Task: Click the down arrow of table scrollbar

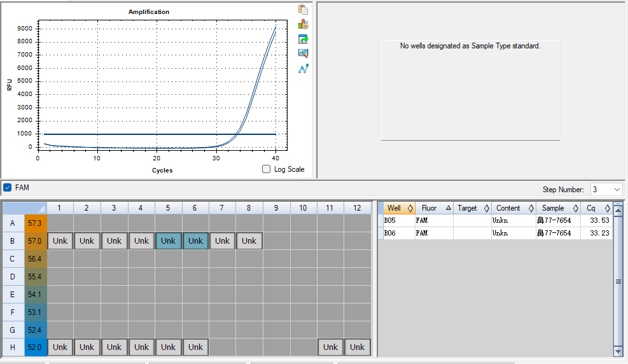Action: tap(618, 351)
